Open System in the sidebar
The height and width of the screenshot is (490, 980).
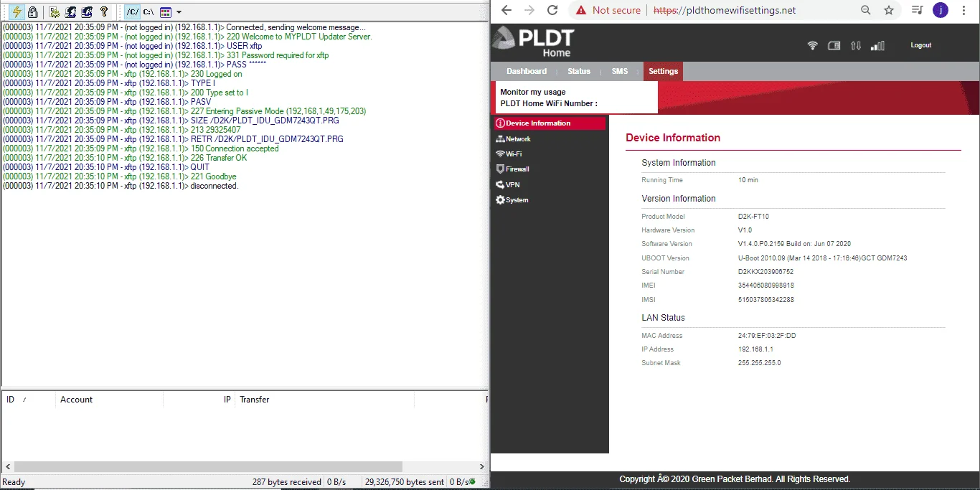(512, 200)
